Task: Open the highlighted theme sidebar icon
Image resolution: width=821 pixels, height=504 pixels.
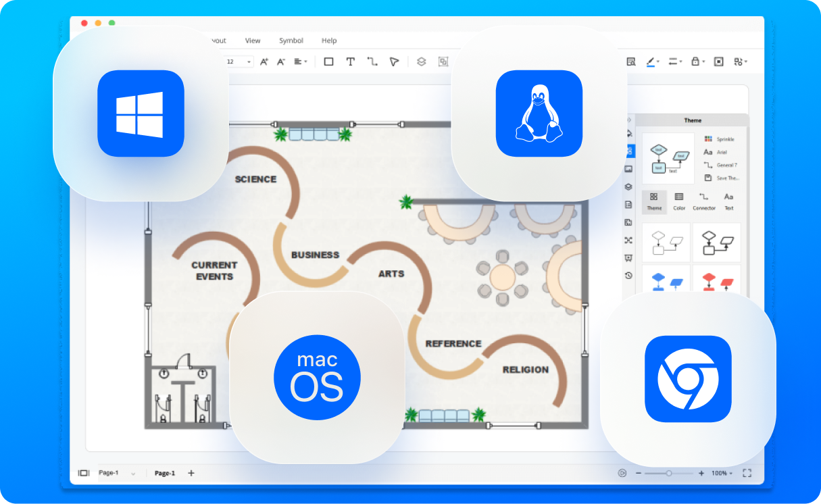Action: coord(629,151)
